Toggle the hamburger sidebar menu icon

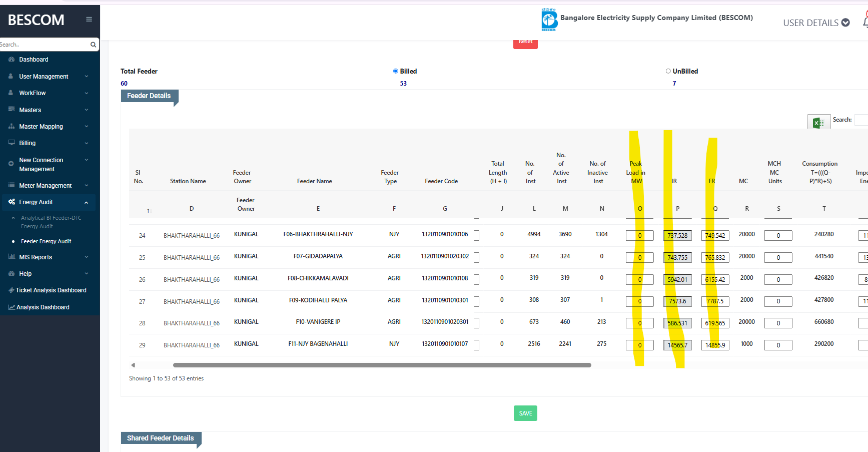tap(89, 20)
